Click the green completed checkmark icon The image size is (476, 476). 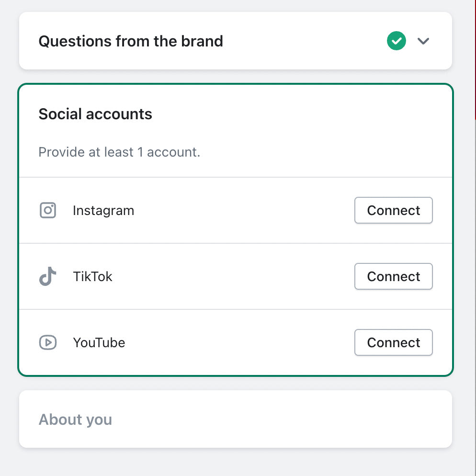(397, 41)
